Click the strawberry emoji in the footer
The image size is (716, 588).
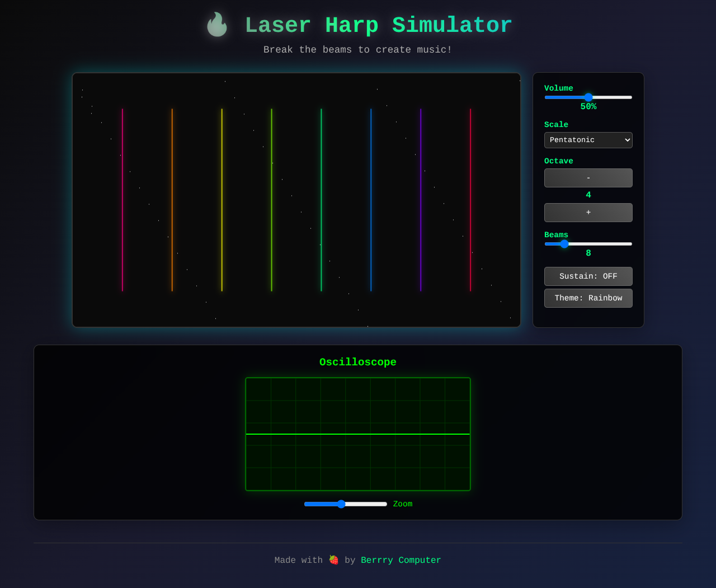[333, 559]
